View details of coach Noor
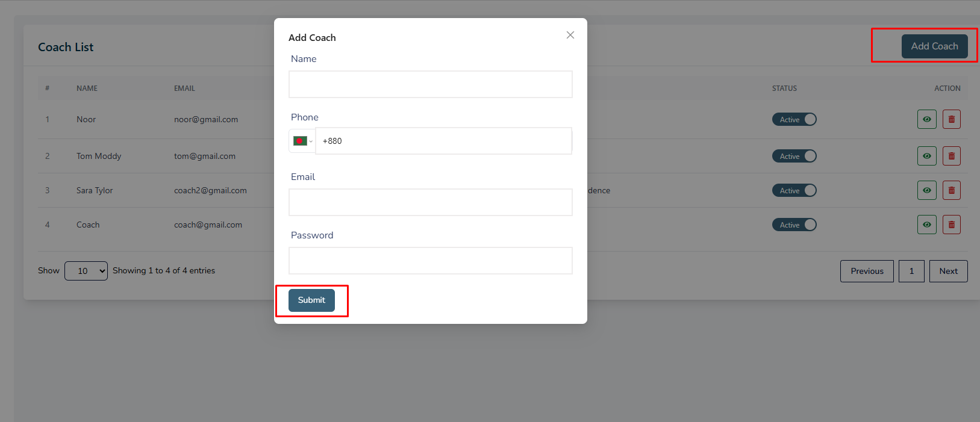Image resolution: width=980 pixels, height=422 pixels. pos(927,119)
